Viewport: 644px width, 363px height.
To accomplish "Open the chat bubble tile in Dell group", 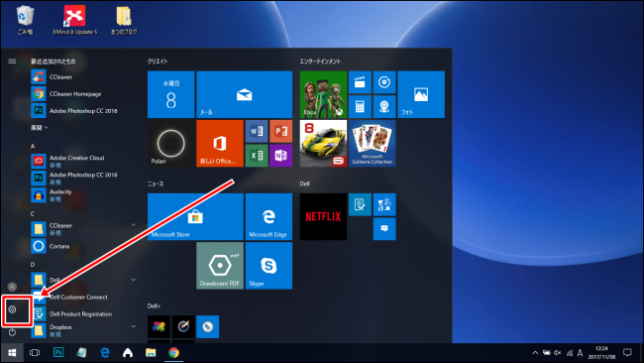I will (x=384, y=229).
